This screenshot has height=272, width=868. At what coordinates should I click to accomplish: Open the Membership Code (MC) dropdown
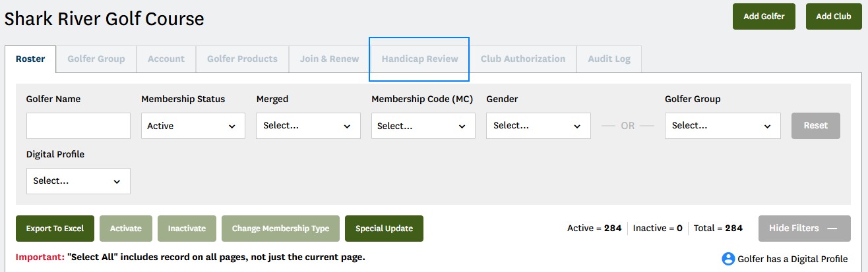(x=423, y=126)
